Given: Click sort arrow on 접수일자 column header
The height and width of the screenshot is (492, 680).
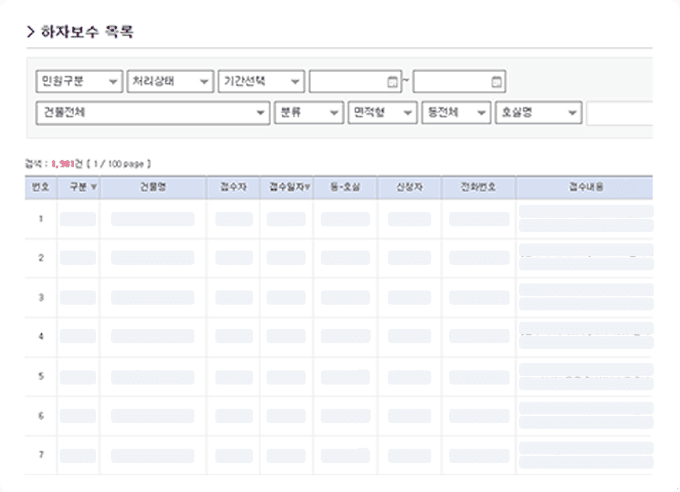Looking at the screenshot, I should click(306, 187).
